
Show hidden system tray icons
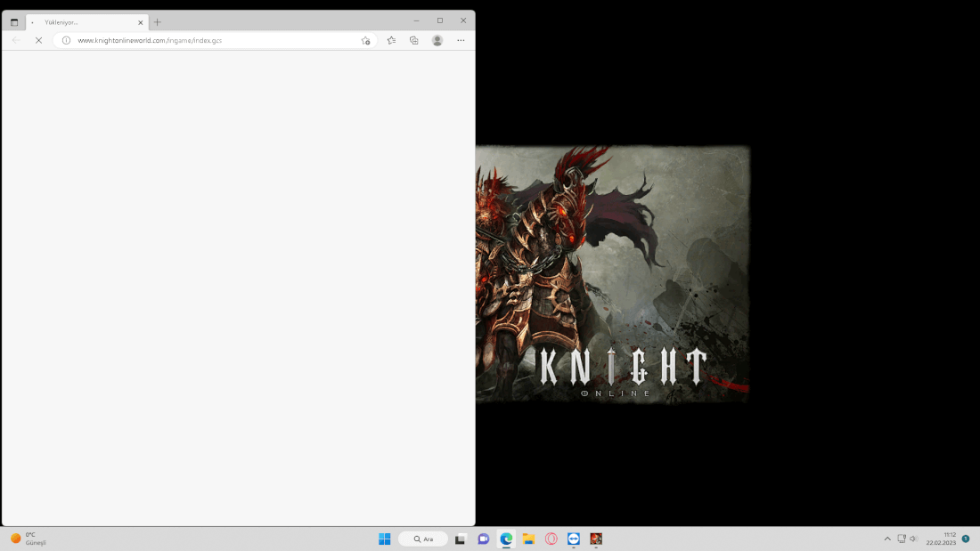pos(887,539)
